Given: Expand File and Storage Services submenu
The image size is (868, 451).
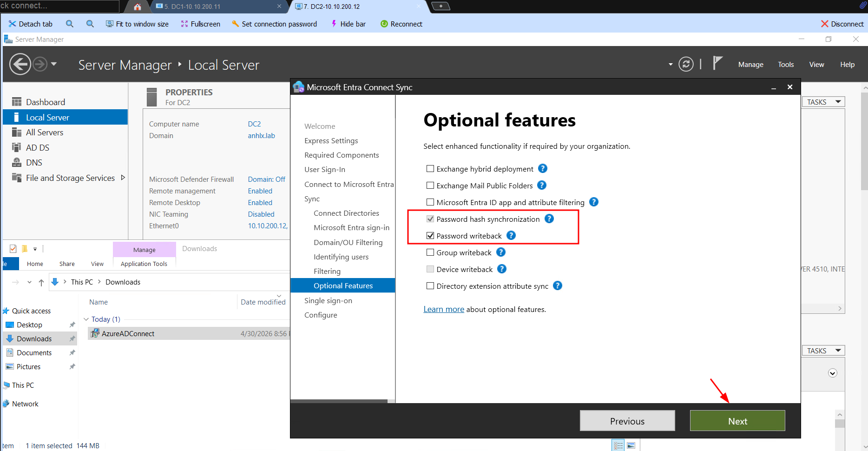Looking at the screenshot, I should (123, 178).
